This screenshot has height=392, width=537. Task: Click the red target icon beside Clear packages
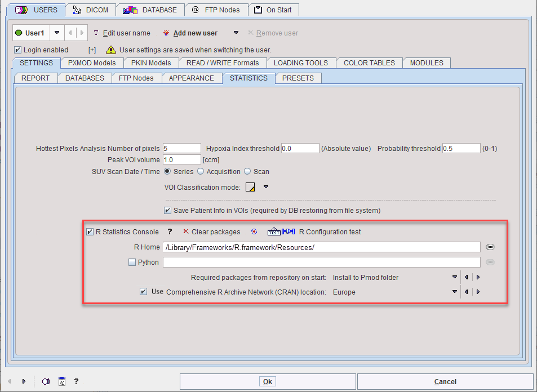[254, 232]
